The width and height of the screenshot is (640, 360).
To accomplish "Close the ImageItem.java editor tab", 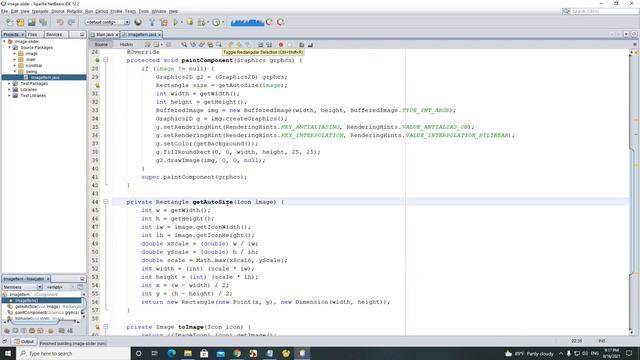I will point(160,35).
